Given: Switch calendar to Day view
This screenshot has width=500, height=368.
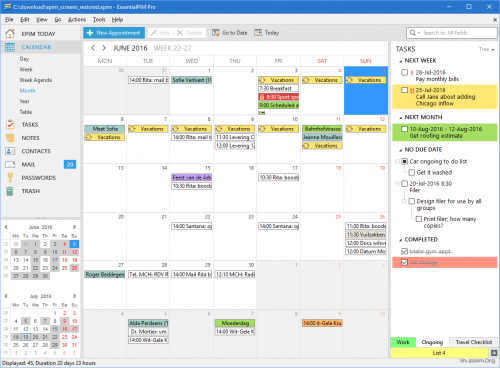Looking at the screenshot, I should click(x=24, y=59).
